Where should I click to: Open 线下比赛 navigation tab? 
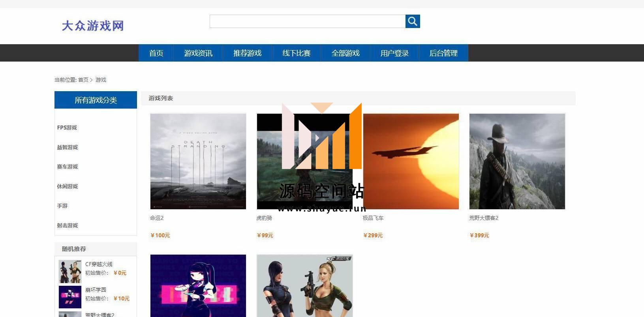click(x=296, y=53)
